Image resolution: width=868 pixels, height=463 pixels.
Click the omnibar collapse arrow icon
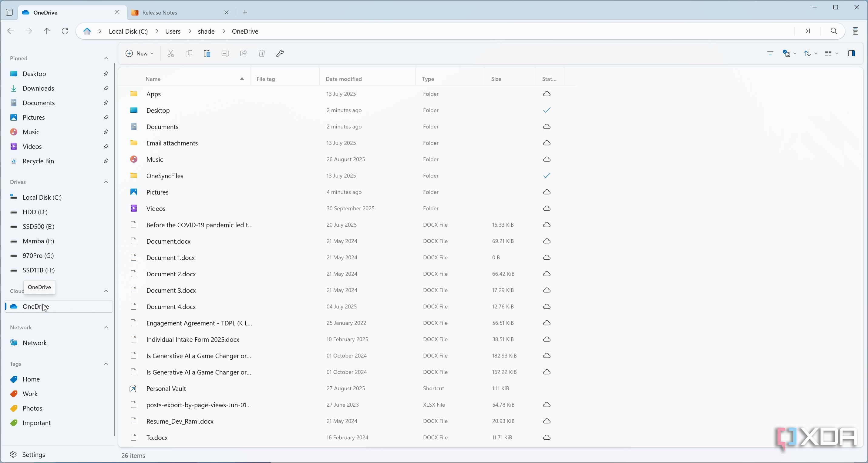[x=808, y=31]
